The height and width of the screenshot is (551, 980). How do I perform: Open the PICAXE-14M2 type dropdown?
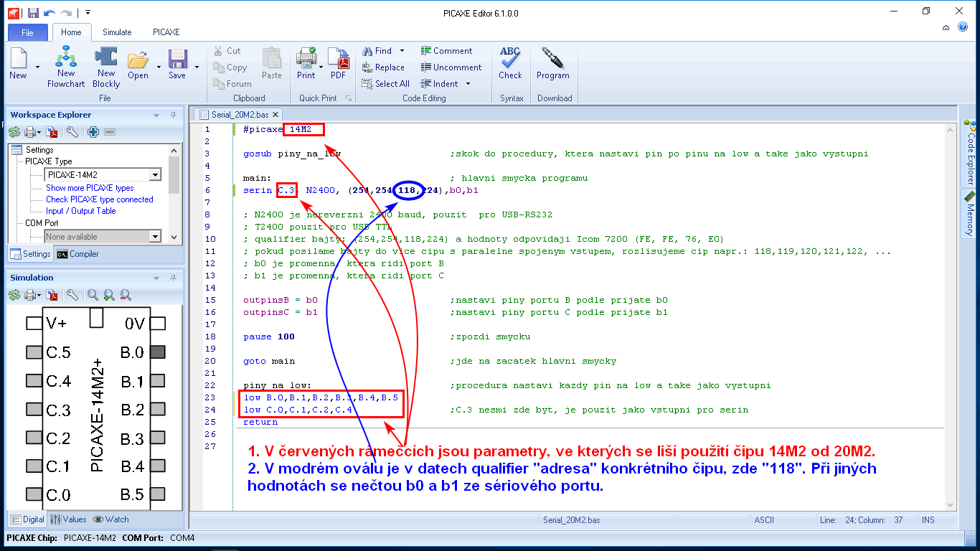(x=155, y=175)
